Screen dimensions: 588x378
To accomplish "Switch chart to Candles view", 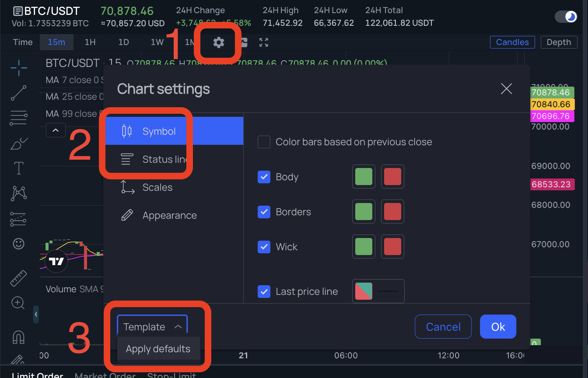I will pos(512,42).
